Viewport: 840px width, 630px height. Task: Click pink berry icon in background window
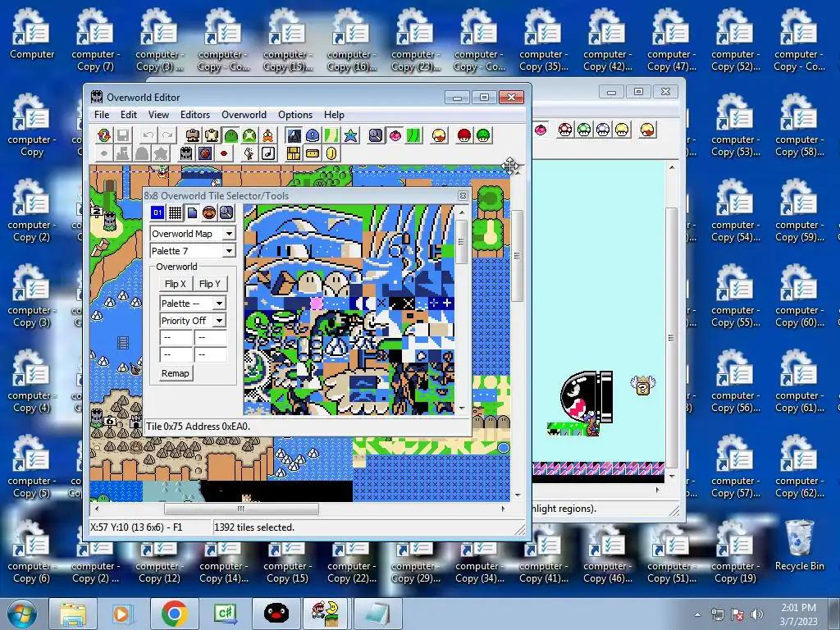click(541, 130)
